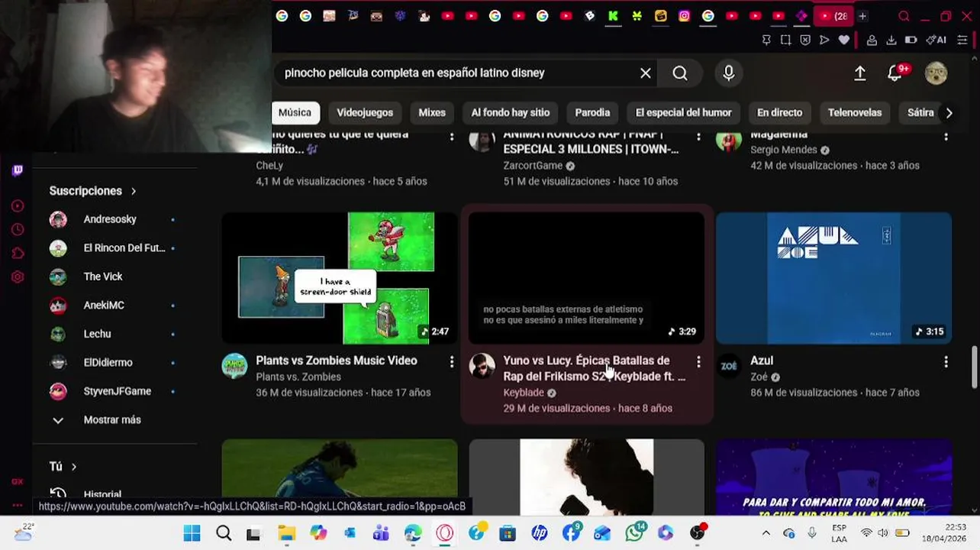Open Windows Start menu
Screen dimensions: 980x550
click(192, 533)
